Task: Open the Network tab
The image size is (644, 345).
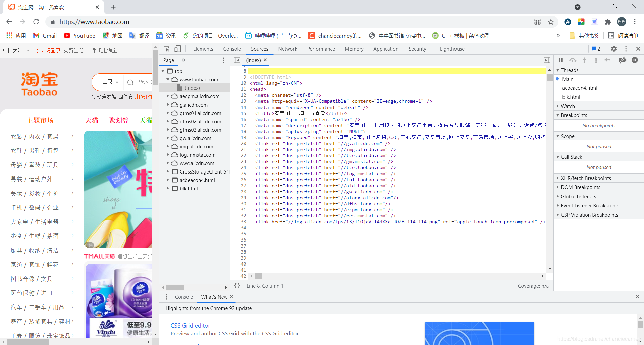Action: click(288, 49)
